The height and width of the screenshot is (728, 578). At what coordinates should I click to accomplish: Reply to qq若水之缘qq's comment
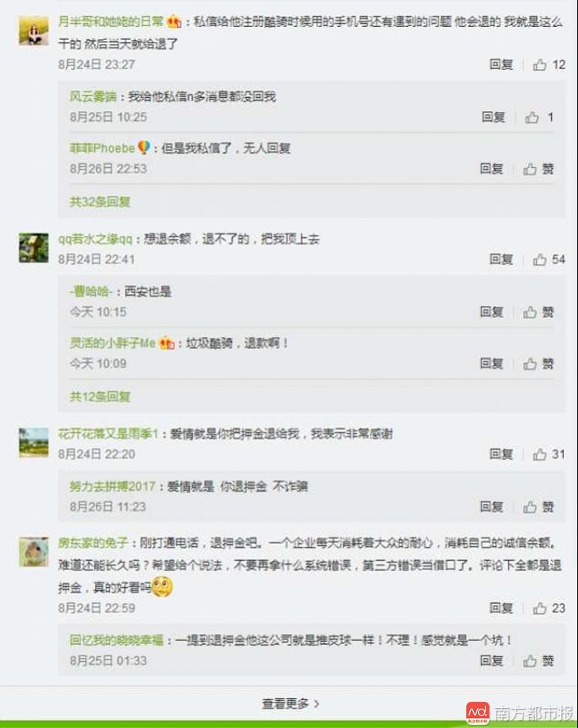(501, 259)
